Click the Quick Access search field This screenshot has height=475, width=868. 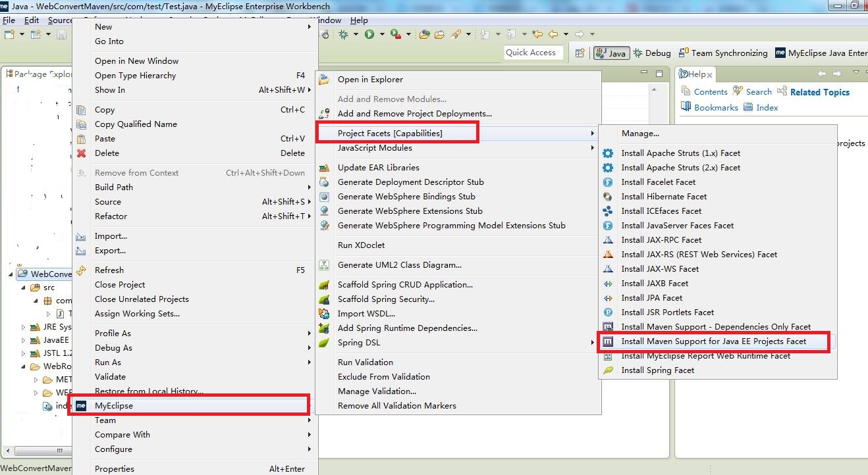pyautogui.click(x=533, y=53)
